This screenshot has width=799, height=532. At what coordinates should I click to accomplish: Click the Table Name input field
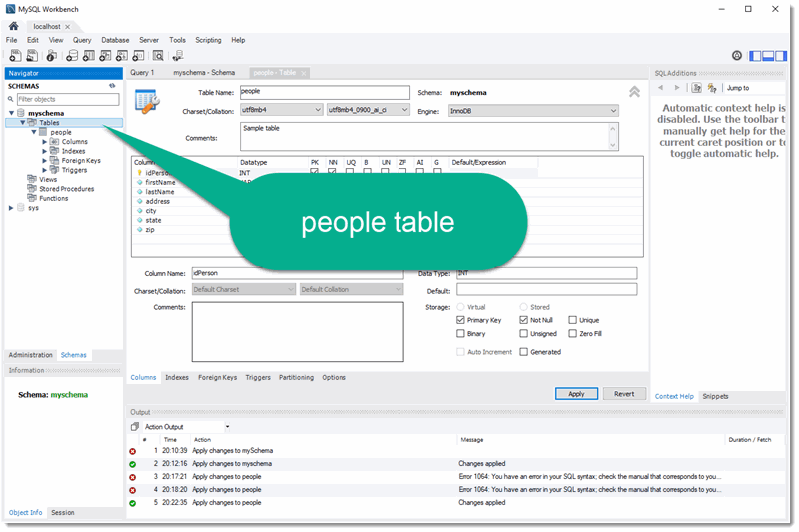click(x=325, y=92)
